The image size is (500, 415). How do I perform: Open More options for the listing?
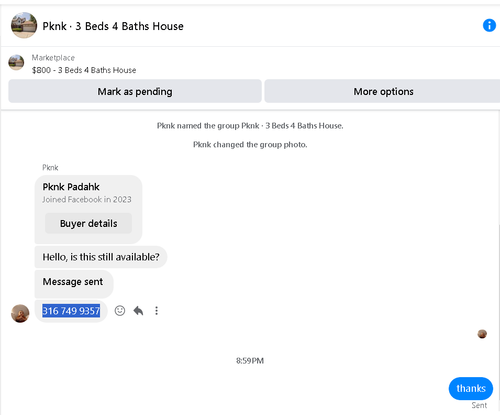click(x=383, y=91)
